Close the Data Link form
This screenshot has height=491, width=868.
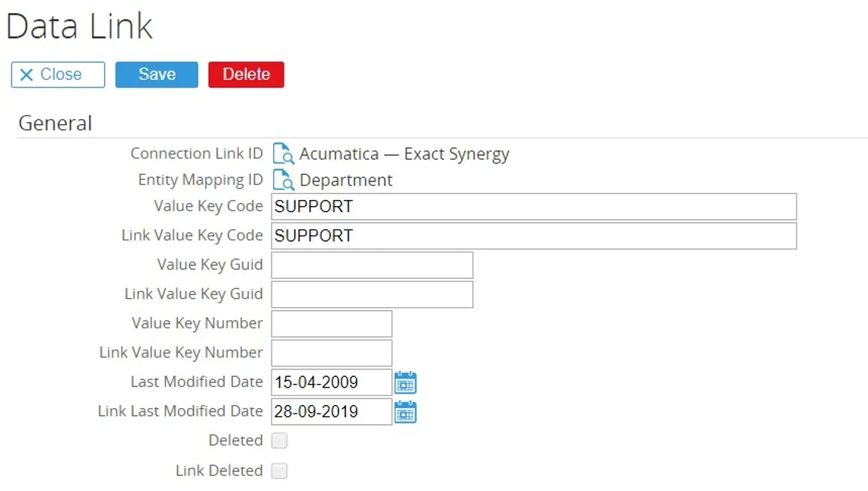click(57, 74)
